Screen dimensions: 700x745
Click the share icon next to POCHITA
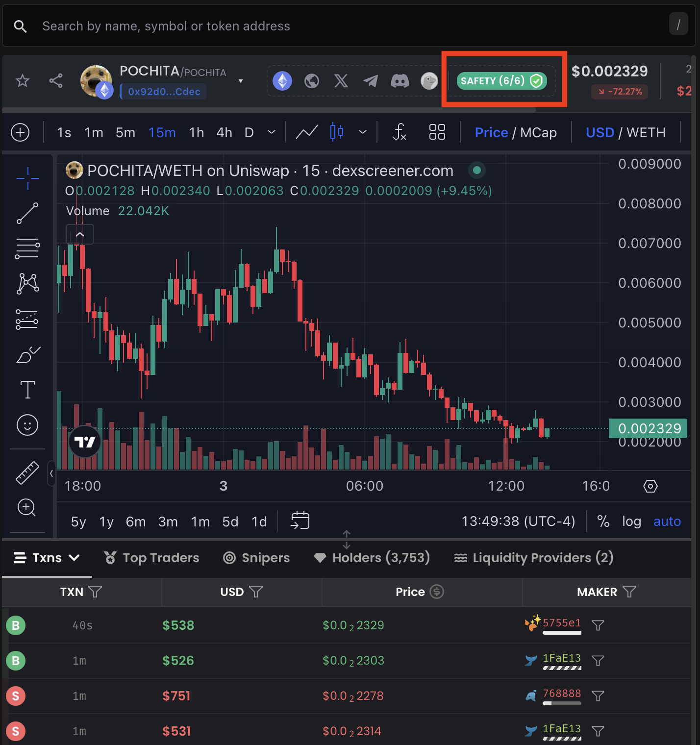coord(56,81)
